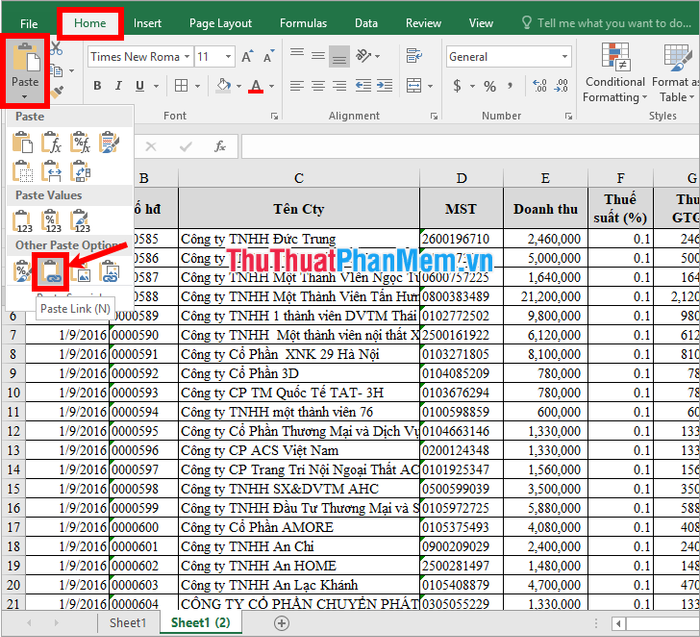Open the File tab
The height and width of the screenshot is (637, 700).
point(29,24)
